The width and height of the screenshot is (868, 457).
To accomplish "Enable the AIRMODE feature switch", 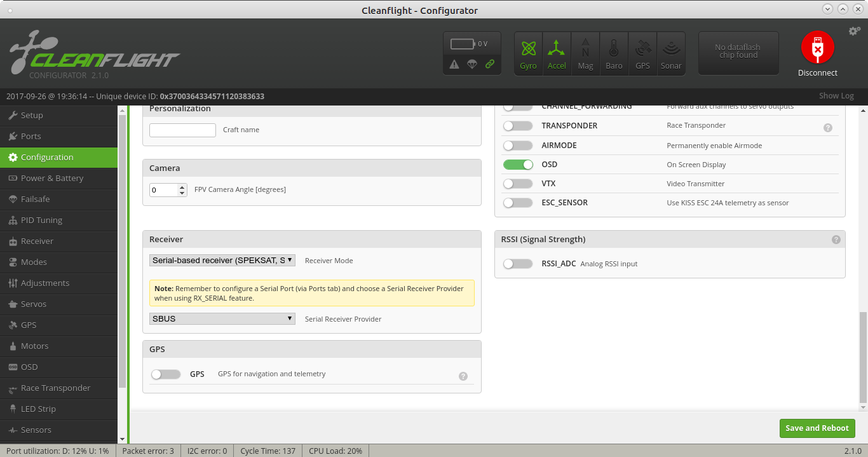I will [x=518, y=146].
